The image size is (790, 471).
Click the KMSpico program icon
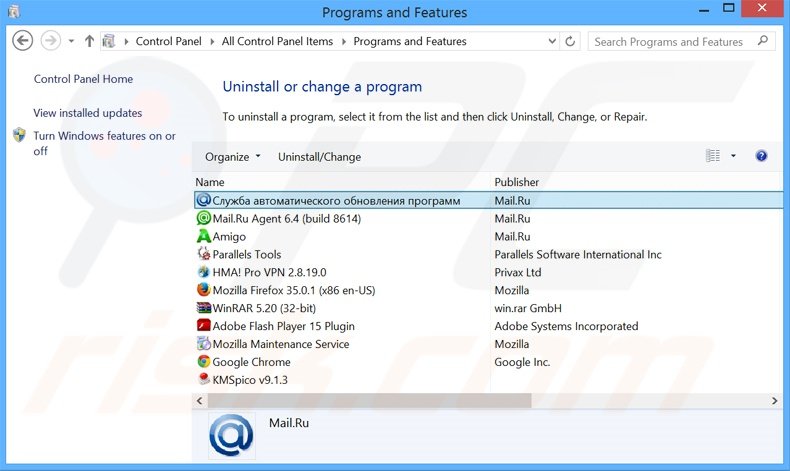(204, 380)
